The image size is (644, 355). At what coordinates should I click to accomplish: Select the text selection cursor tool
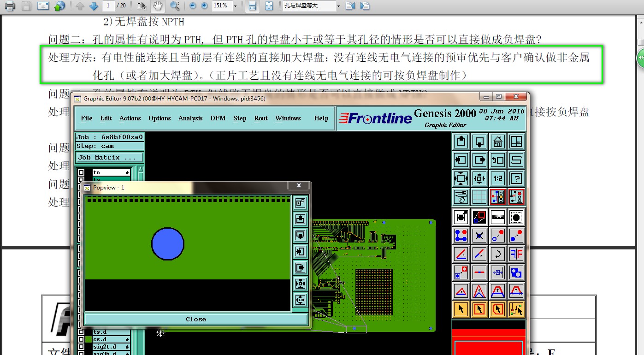pyautogui.click(x=142, y=6)
